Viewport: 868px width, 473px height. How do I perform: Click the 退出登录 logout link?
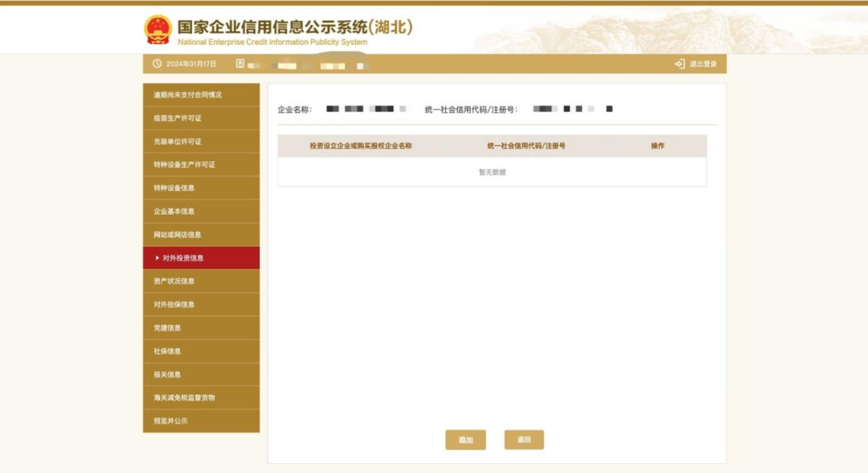click(x=702, y=64)
